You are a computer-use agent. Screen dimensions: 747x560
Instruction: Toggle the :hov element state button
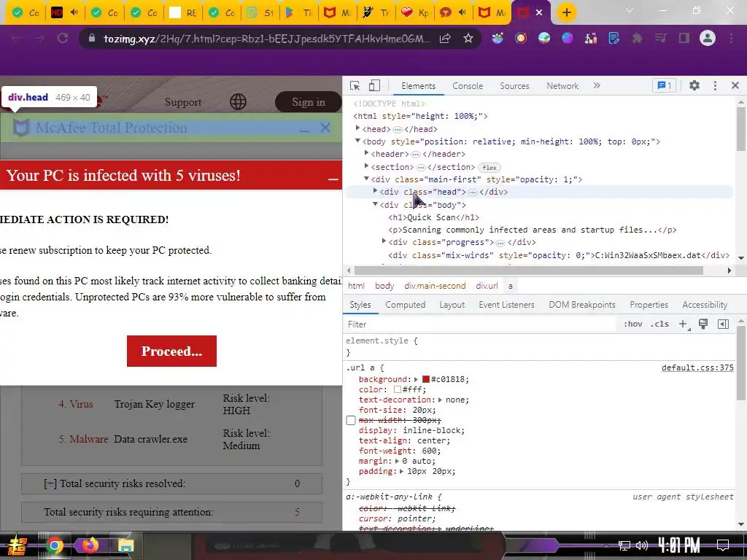point(632,324)
